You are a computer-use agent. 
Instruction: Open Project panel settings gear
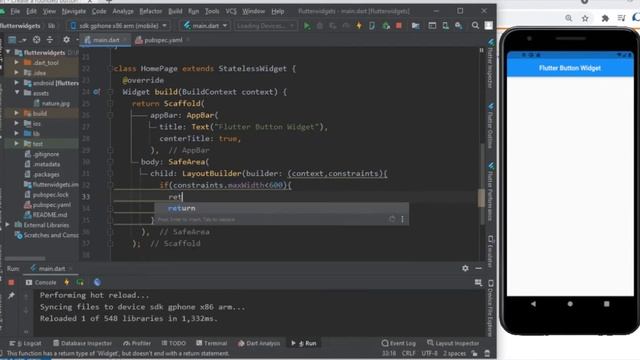pyautogui.click(x=66, y=40)
